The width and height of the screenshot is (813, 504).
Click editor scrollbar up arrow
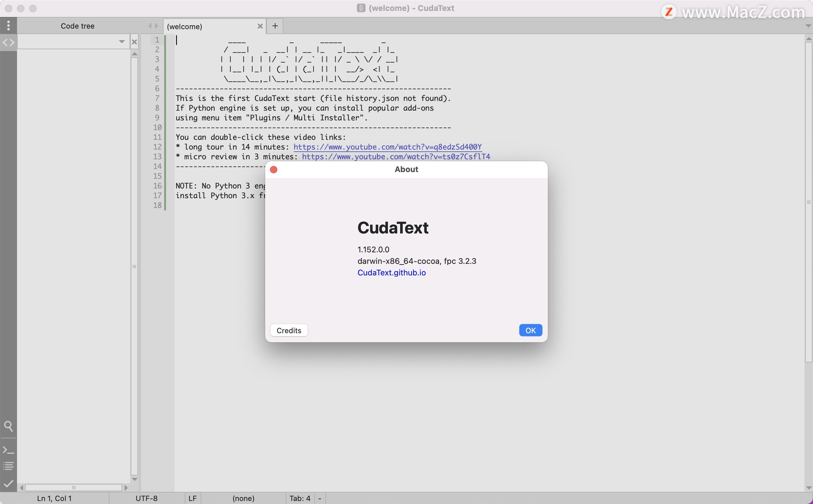(x=808, y=39)
